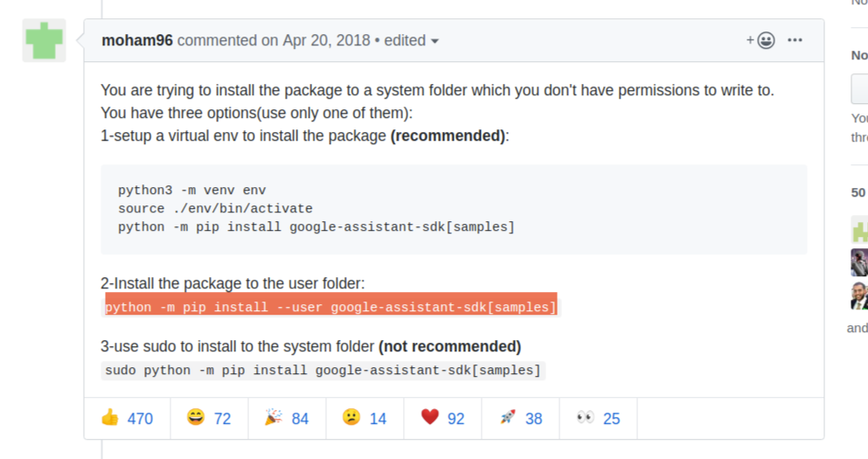Click the eyes reaction with 25
This screenshot has width=868, height=459.
point(599,418)
